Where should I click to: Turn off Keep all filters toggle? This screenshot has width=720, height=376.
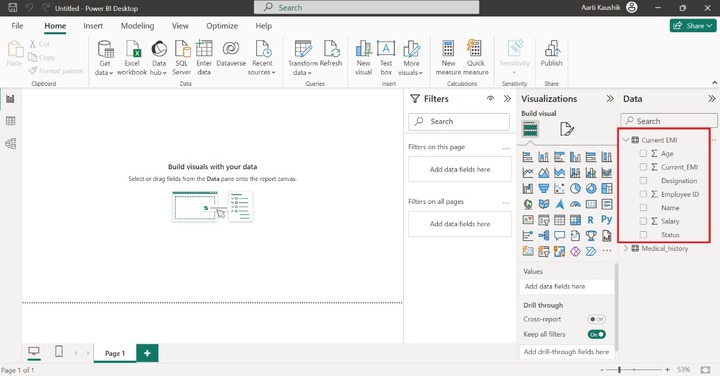596,334
